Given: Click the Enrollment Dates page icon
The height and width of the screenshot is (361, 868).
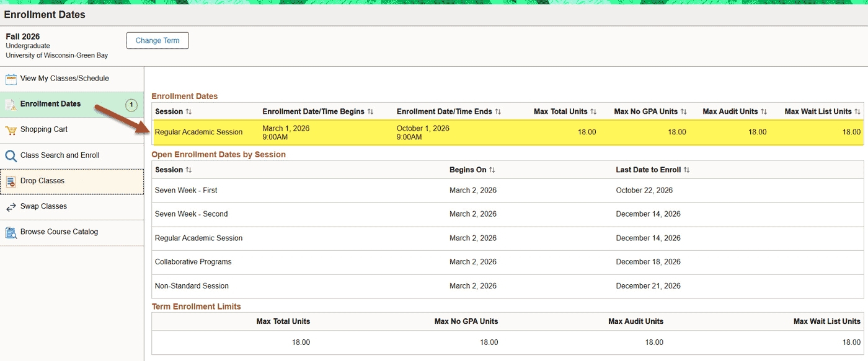Looking at the screenshot, I should pos(11,103).
